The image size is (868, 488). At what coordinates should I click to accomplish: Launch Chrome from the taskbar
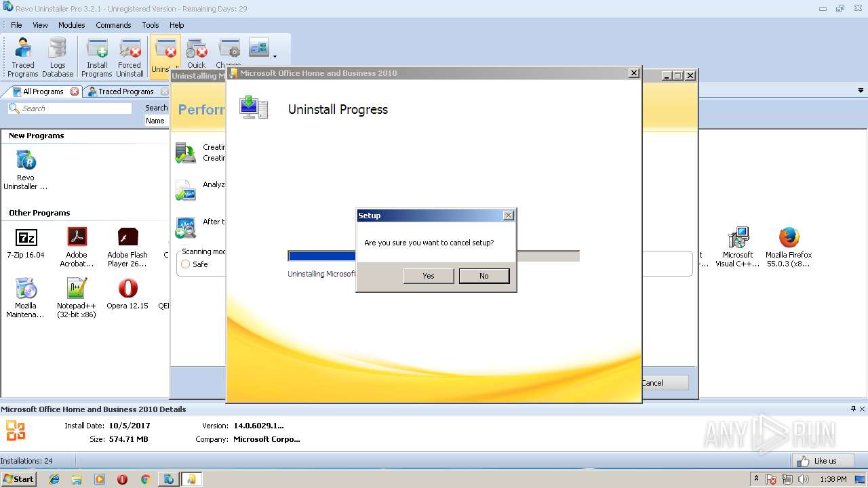point(145,479)
